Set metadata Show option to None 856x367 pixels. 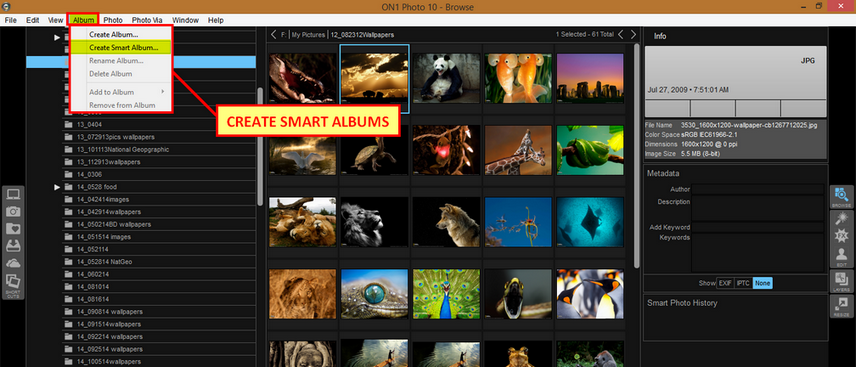(x=763, y=283)
